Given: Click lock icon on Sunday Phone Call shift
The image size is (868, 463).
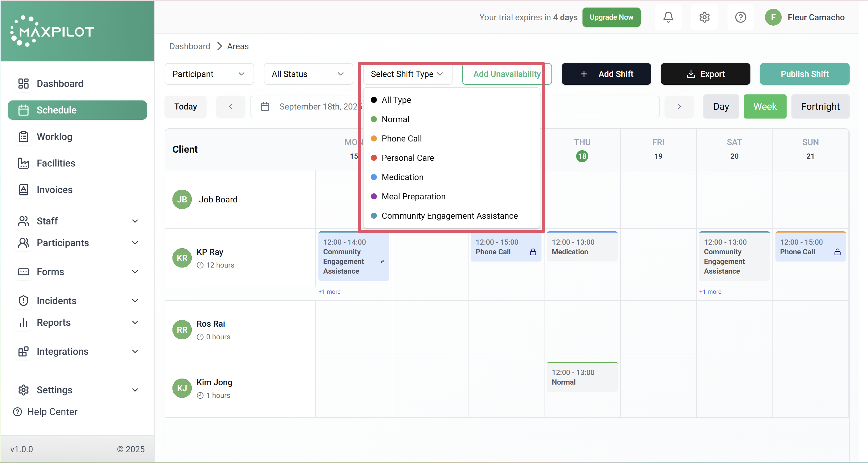Looking at the screenshot, I should 837,252.
